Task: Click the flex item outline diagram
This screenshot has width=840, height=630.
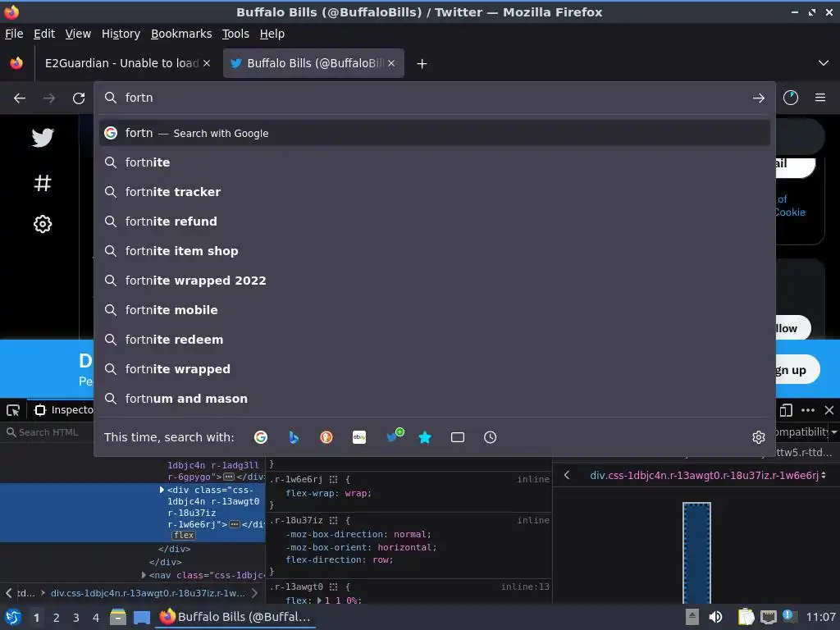Action: 696,552
